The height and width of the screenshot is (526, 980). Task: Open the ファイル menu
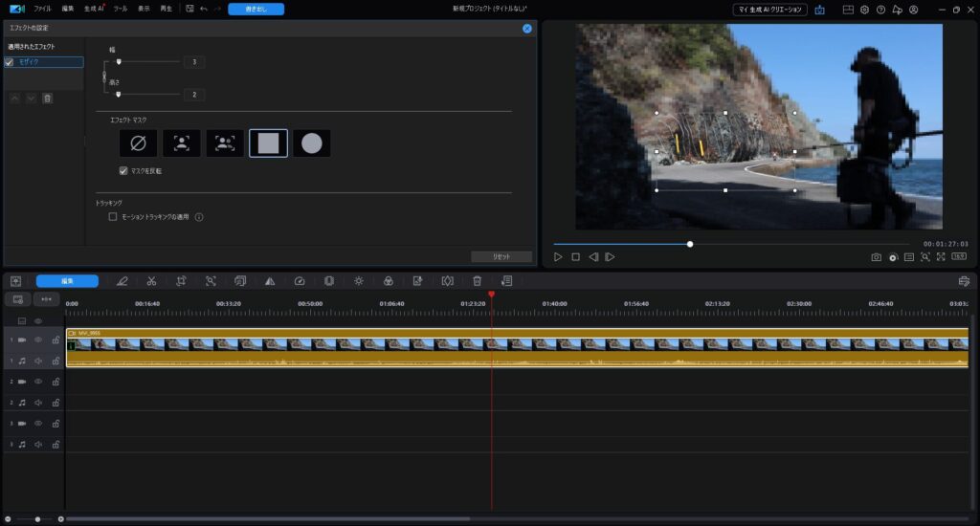click(x=42, y=9)
